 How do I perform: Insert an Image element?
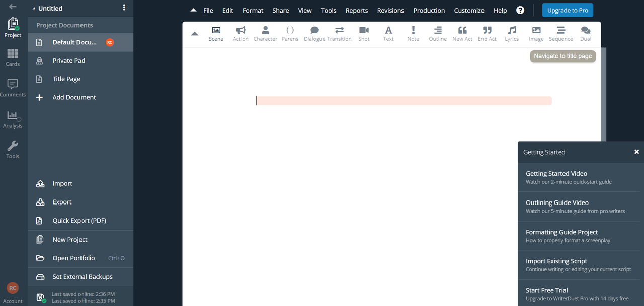[536, 34]
